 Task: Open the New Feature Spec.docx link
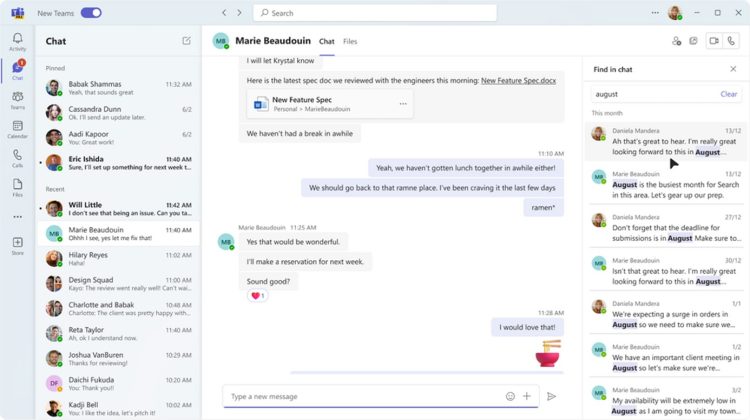click(518, 80)
